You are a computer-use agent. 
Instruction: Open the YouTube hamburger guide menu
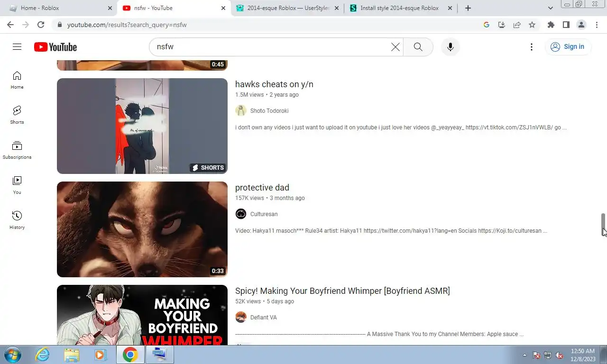click(x=17, y=46)
